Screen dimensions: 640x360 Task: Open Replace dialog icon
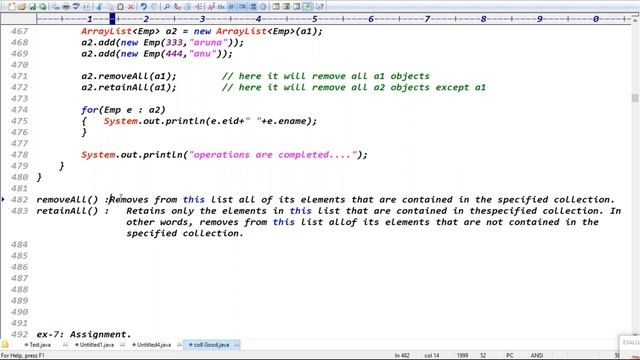(x=177, y=7)
